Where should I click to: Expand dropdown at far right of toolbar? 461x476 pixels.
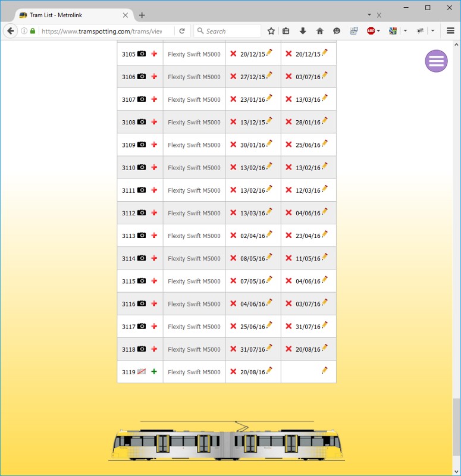tap(433, 31)
